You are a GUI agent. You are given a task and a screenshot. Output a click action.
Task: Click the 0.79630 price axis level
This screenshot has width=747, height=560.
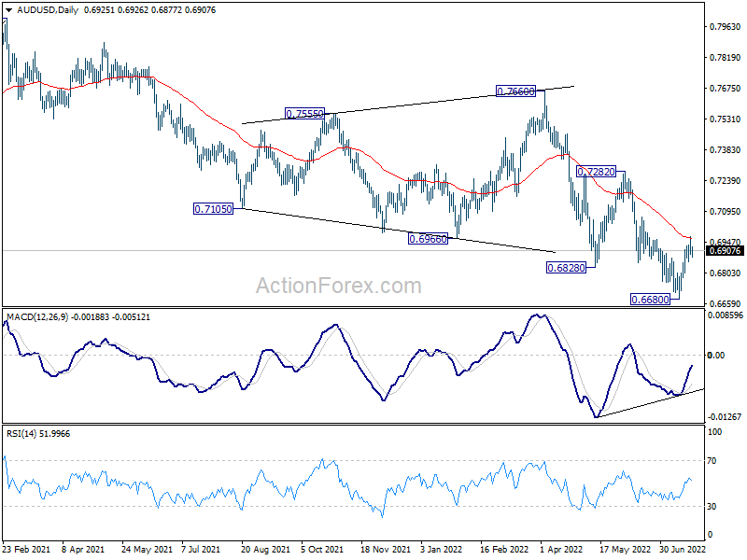726,27
